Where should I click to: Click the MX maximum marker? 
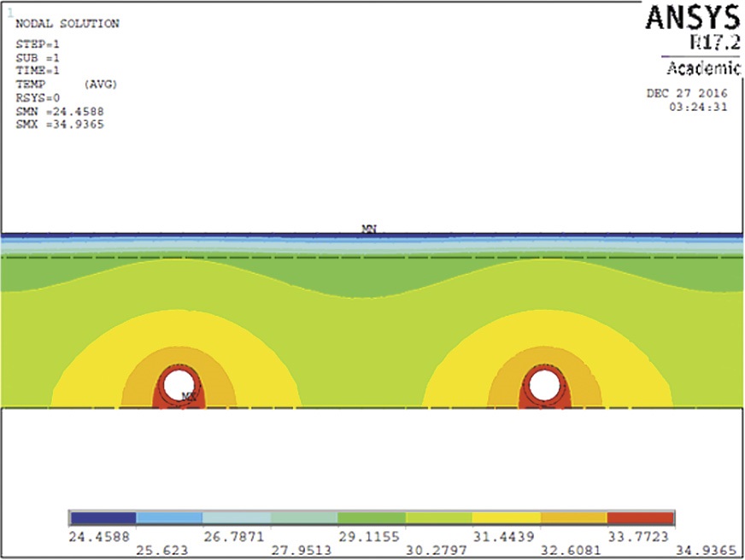coord(189,396)
